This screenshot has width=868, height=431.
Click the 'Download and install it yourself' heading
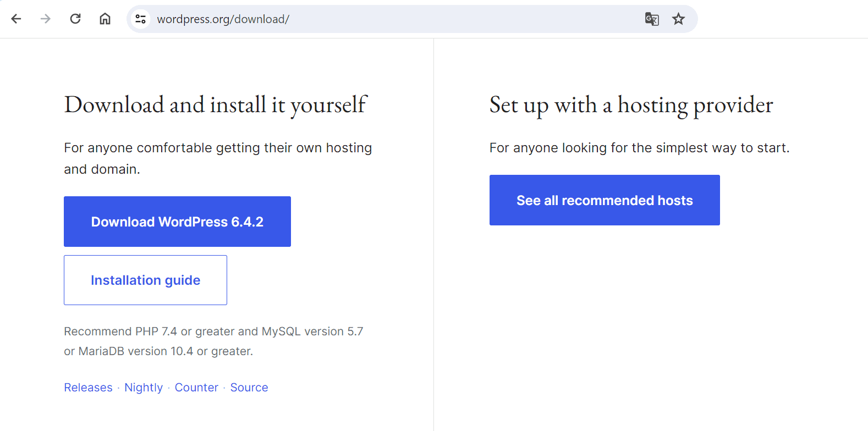[x=215, y=105]
